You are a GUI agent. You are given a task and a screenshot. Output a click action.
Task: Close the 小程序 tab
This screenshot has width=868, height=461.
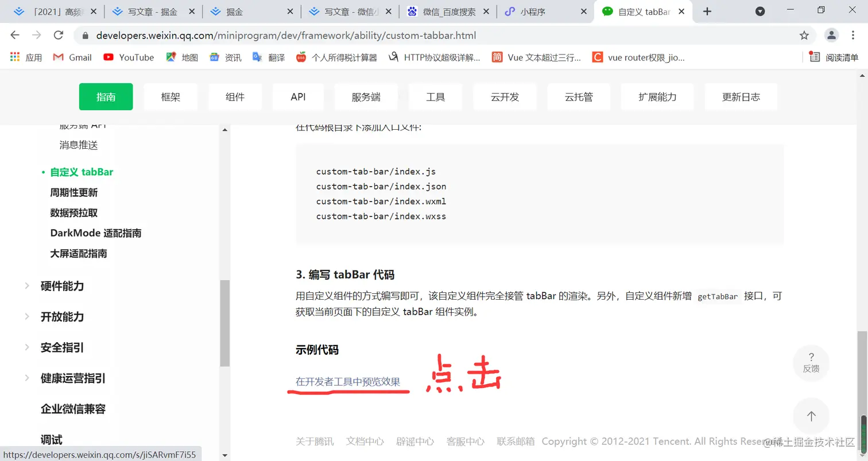(x=584, y=11)
